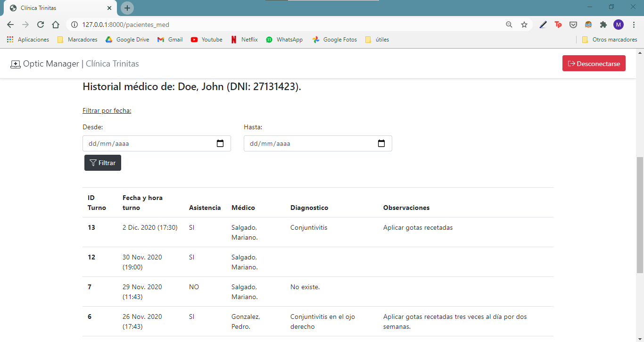Click the Optic Manager logo icon
644x342 pixels.
click(x=16, y=64)
